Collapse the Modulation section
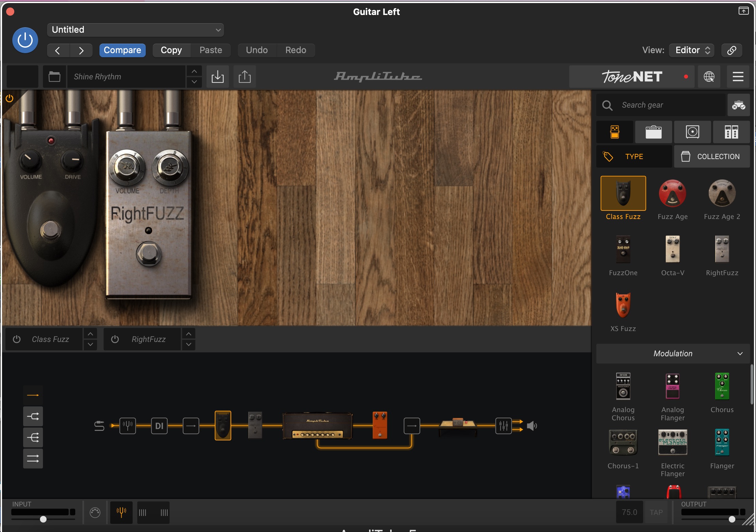The image size is (756, 532). (x=673, y=354)
